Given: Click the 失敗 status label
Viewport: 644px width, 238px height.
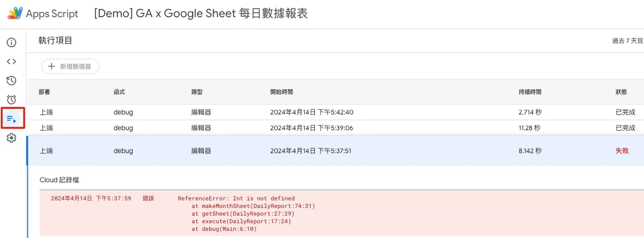Looking at the screenshot, I should point(621,151).
